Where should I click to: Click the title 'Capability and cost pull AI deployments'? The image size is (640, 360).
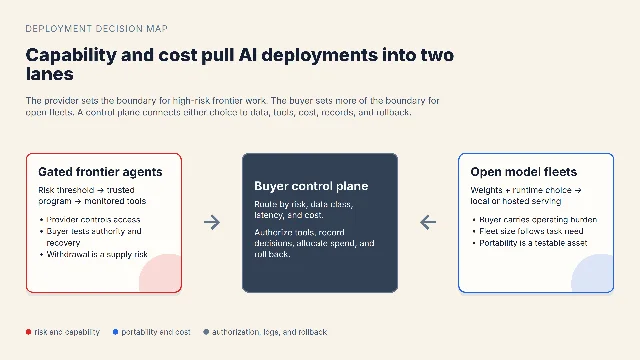tap(240, 64)
